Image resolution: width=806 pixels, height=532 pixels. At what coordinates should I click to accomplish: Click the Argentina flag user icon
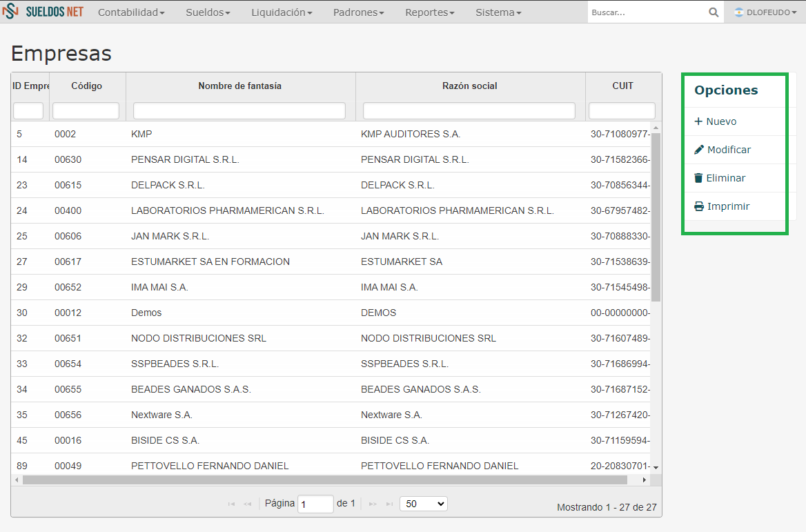(x=738, y=12)
